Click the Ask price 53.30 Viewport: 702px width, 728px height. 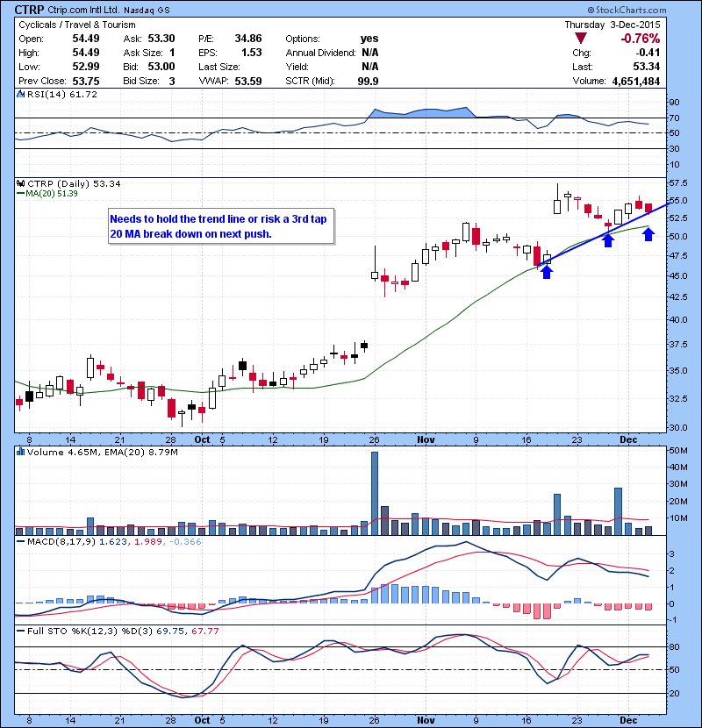tap(161, 39)
